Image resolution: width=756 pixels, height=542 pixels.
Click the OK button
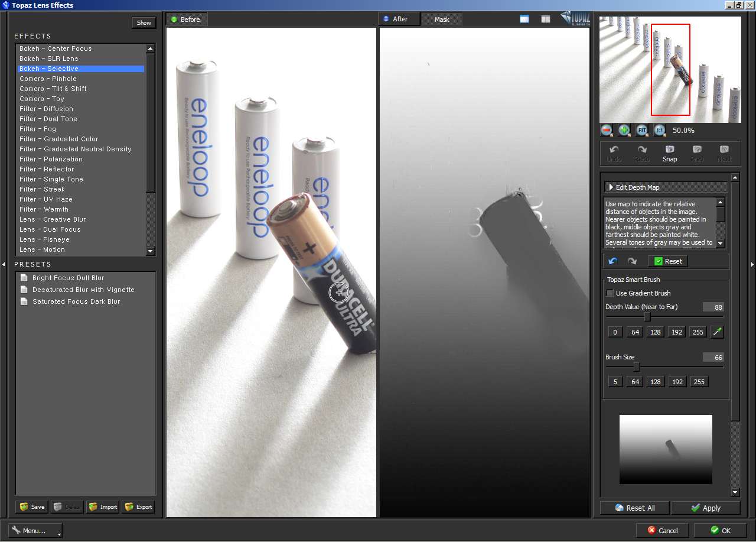721,531
